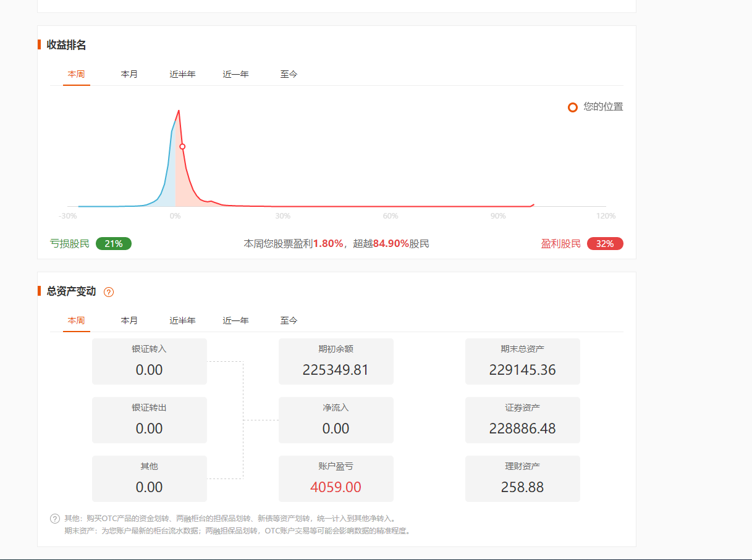Select 本周 tab in 收益排名
Viewport: 752px width, 560px height.
point(76,74)
